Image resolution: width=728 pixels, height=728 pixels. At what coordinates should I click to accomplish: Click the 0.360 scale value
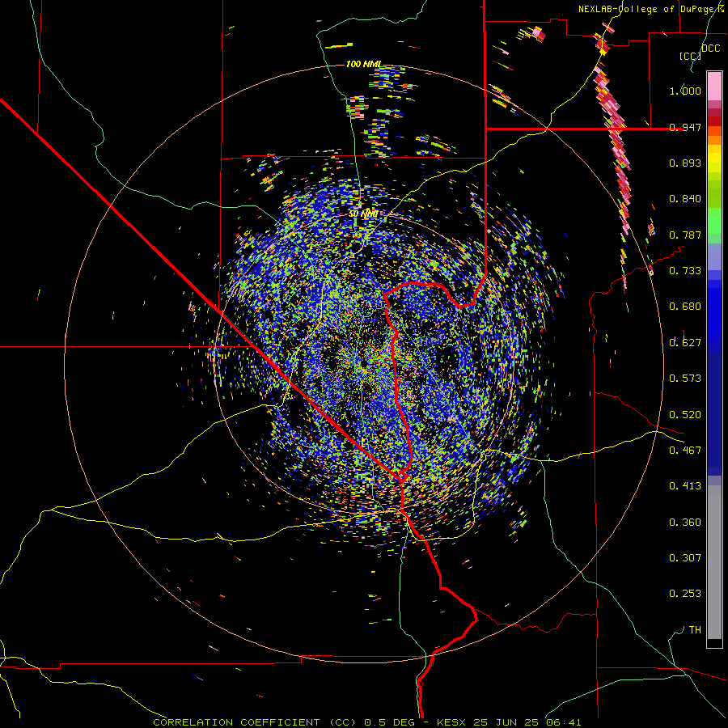tap(685, 523)
